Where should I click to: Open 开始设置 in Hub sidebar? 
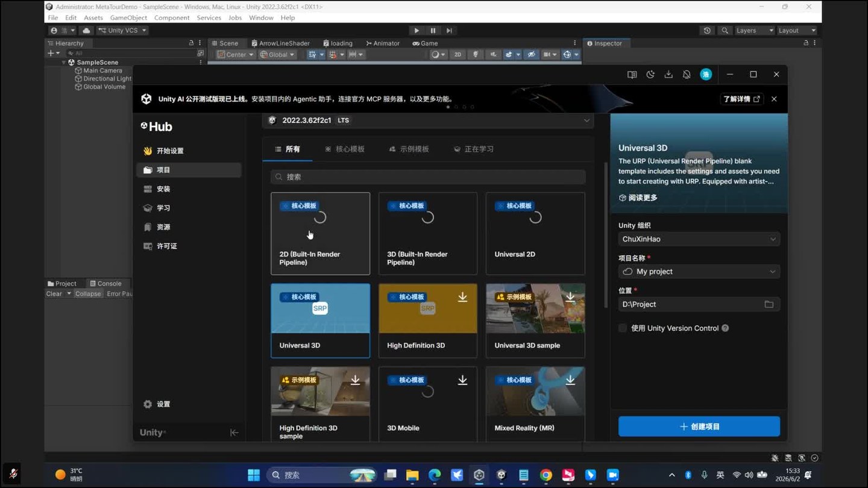[189, 151]
